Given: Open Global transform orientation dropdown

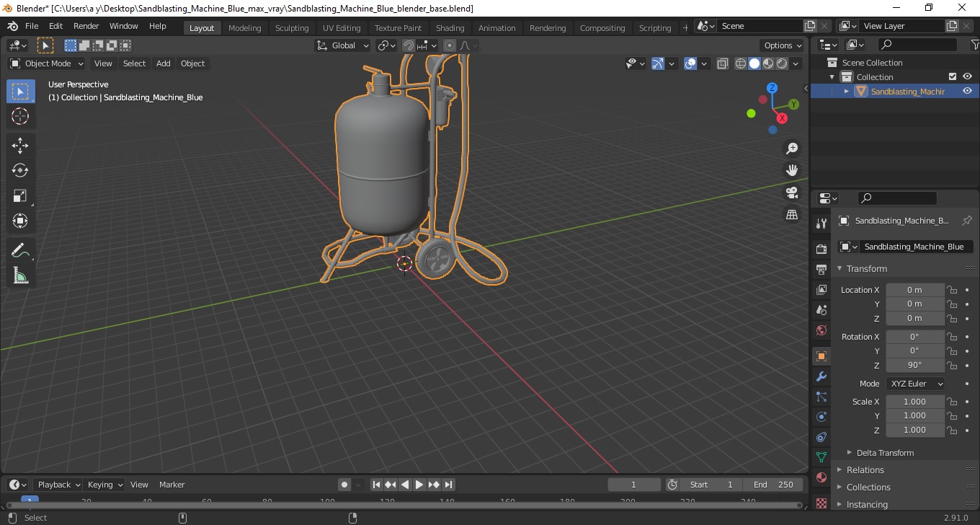Looking at the screenshot, I should 343,45.
